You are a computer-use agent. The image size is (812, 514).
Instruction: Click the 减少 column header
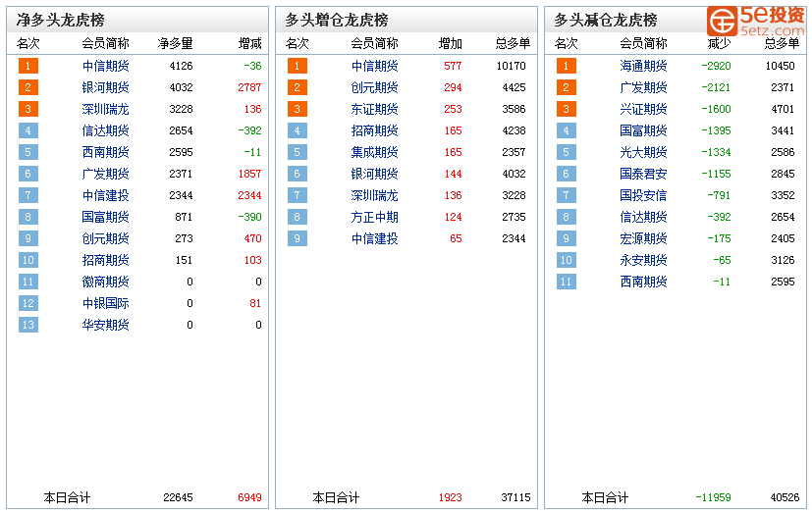[720, 44]
